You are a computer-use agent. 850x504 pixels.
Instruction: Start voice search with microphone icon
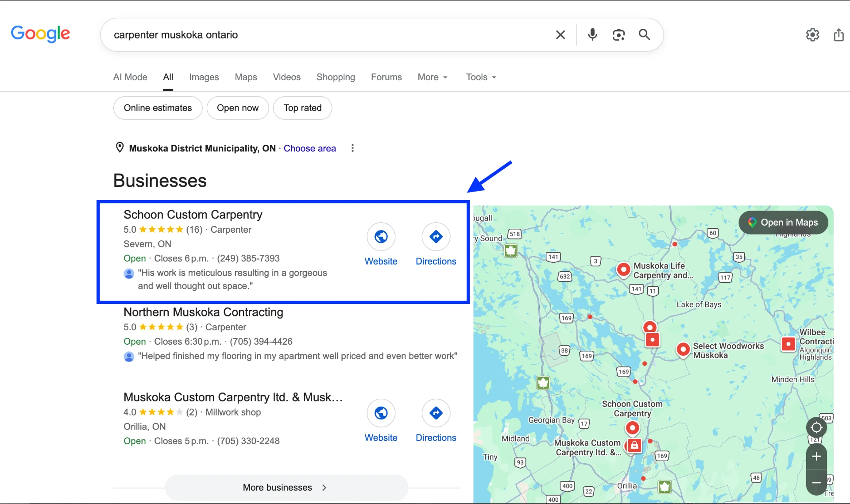click(592, 35)
